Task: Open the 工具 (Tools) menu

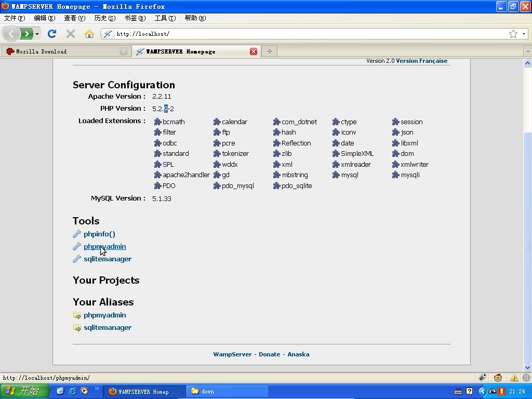Action: pos(165,18)
